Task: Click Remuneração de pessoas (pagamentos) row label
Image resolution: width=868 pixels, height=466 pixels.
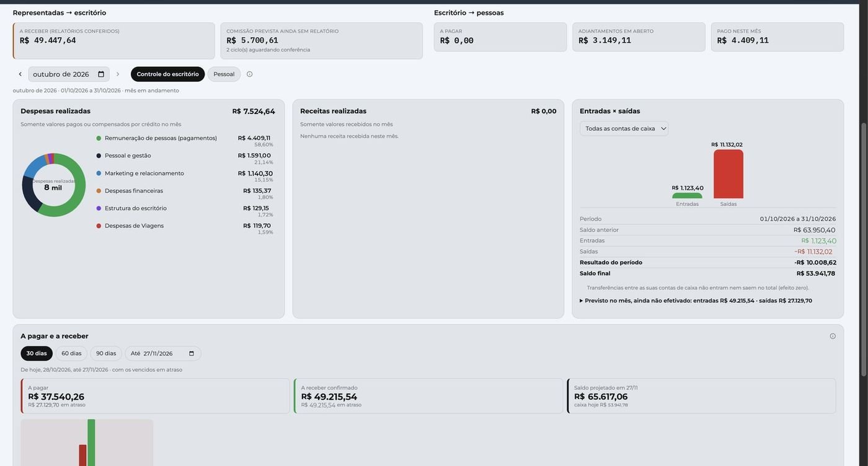Action: click(x=161, y=138)
